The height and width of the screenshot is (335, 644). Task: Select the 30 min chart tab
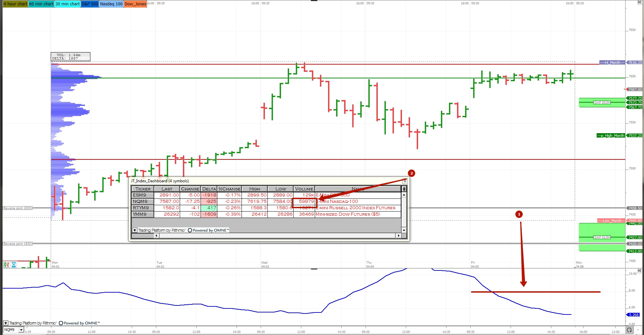[x=68, y=4]
